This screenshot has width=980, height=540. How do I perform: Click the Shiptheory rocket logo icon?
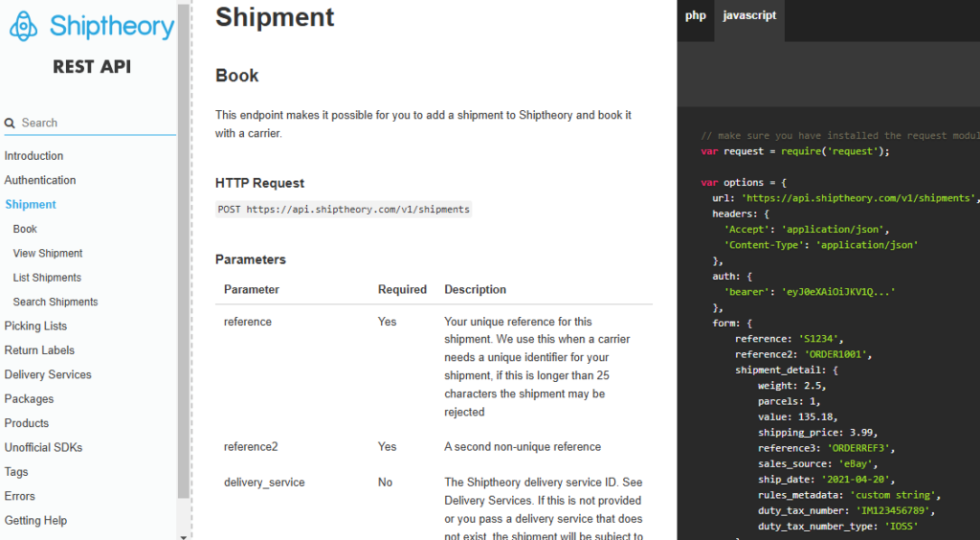23,26
